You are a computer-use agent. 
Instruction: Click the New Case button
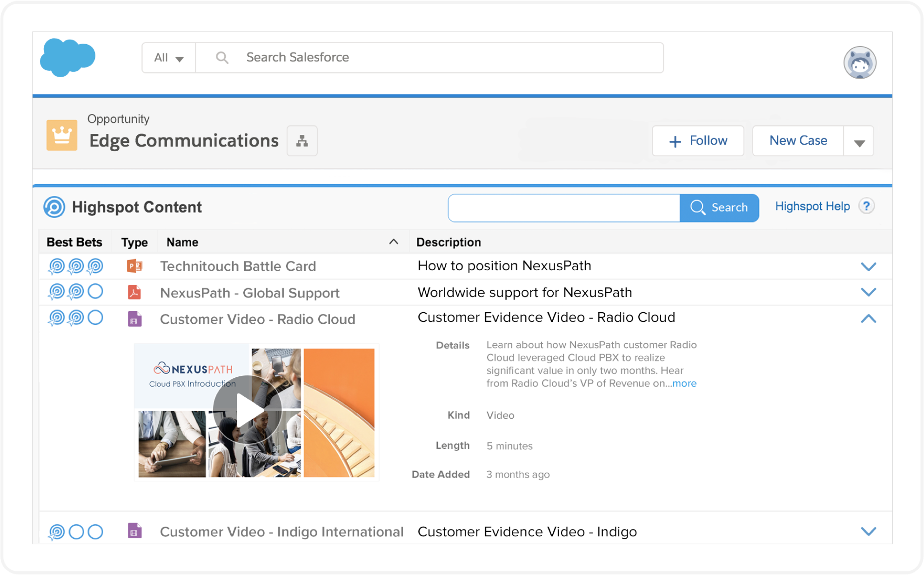tap(798, 141)
